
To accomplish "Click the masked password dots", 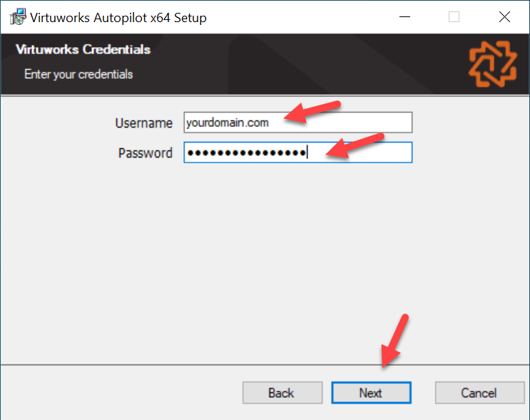I will click(x=247, y=153).
